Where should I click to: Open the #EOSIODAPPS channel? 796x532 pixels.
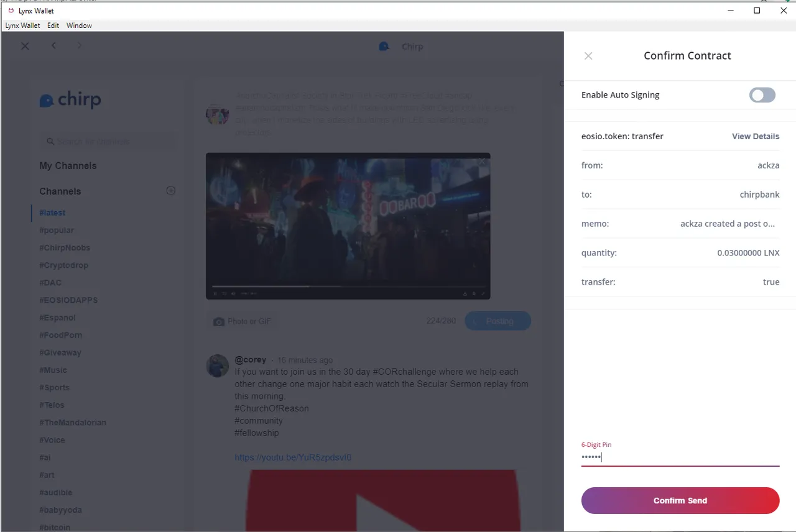(x=68, y=300)
